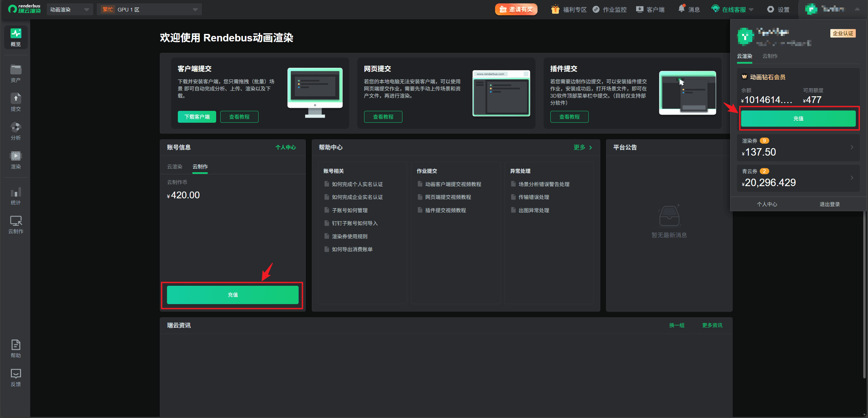The image size is (868, 418).
Task: Expand the 青云券 coupon row chevron
Action: pyautogui.click(x=852, y=178)
